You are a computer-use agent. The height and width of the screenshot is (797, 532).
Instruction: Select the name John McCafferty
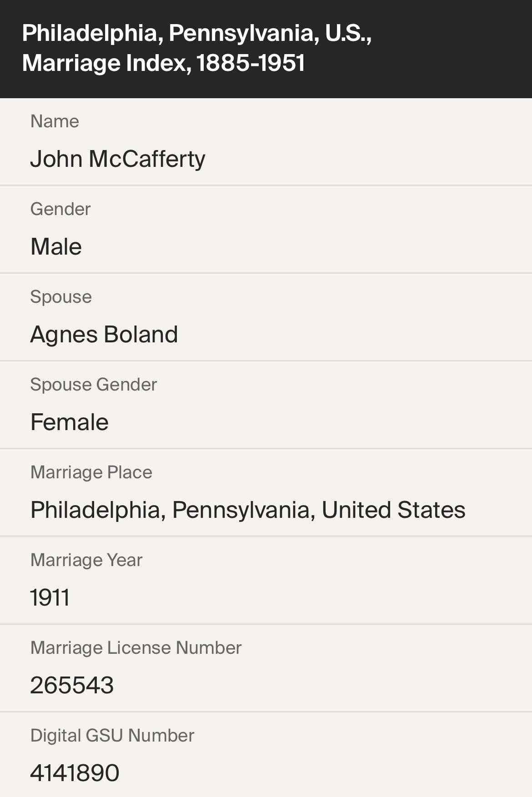[118, 159]
